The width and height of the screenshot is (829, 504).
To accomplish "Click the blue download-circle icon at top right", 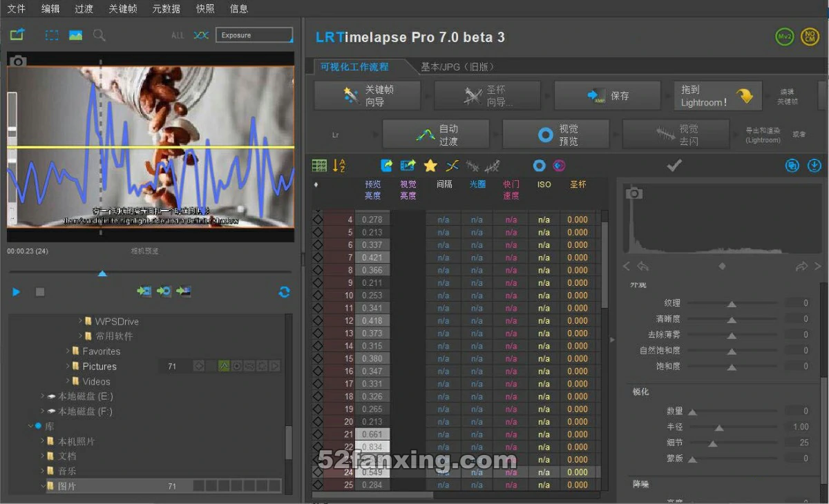I will click(814, 166).
